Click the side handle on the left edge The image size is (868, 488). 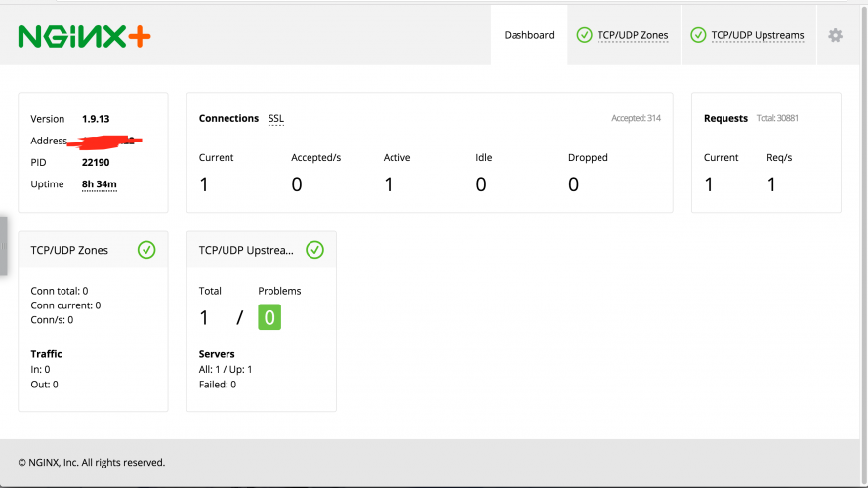coord(3,246)
